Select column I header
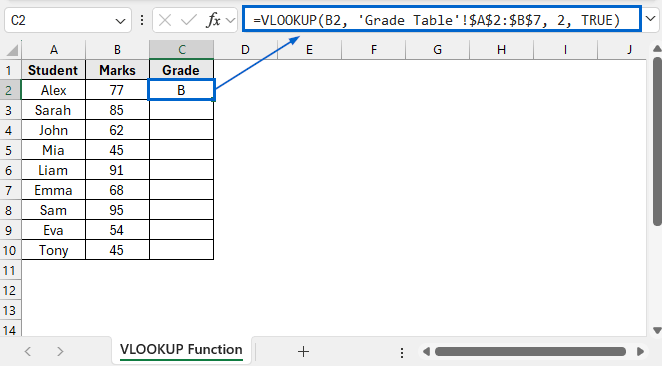 pos(565,50)
